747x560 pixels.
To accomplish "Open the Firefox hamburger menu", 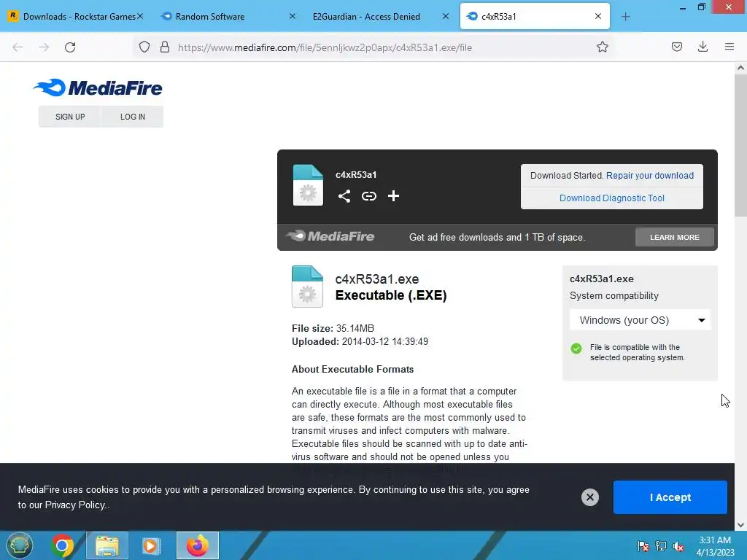I will pyautogui.click(x=729, y=47).
